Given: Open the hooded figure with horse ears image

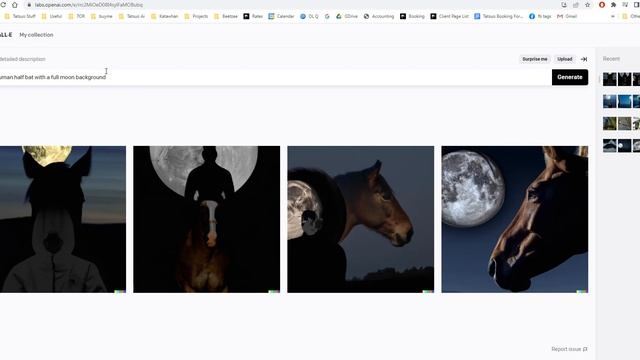Looking at the screenshot, I should [x=63, y=219].
